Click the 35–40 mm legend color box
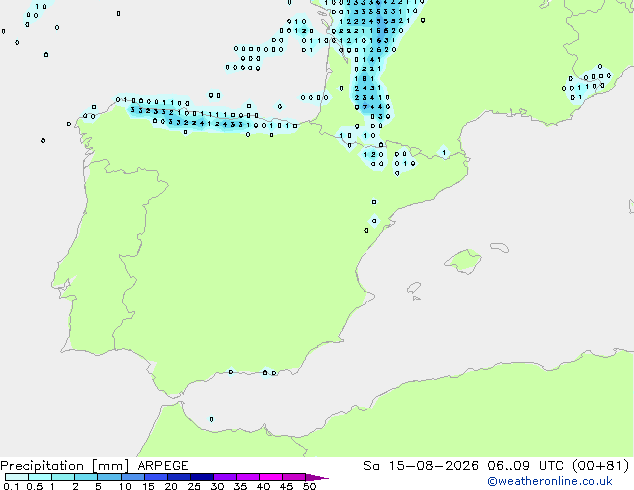 coord(247,477)
